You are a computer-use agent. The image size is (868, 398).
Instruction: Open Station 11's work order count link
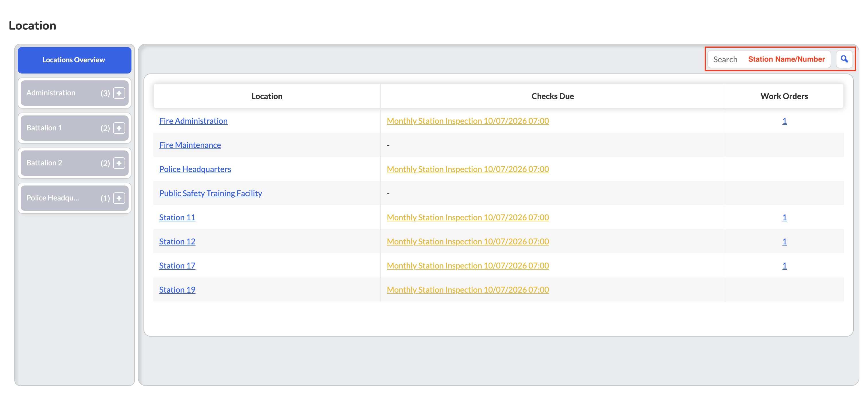[x=784, y=217]
